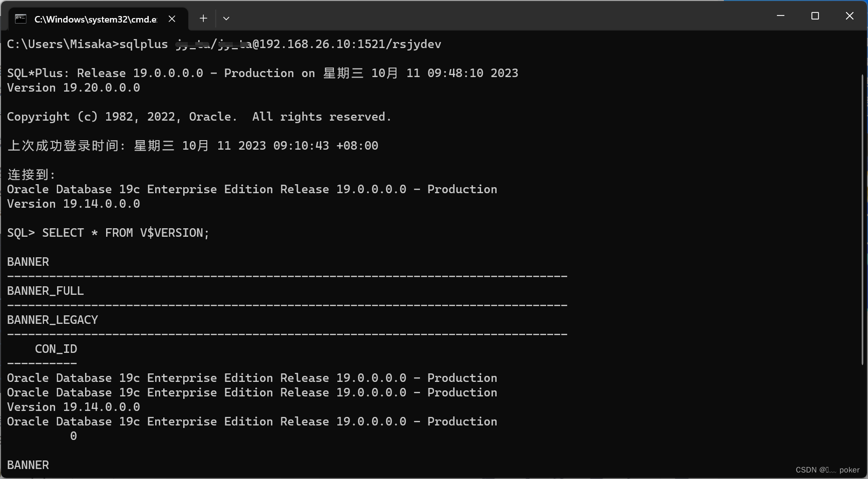868x479 pixels.
Task: Click the '上次成功登录时间' line
Action: (x=193, y=146)
